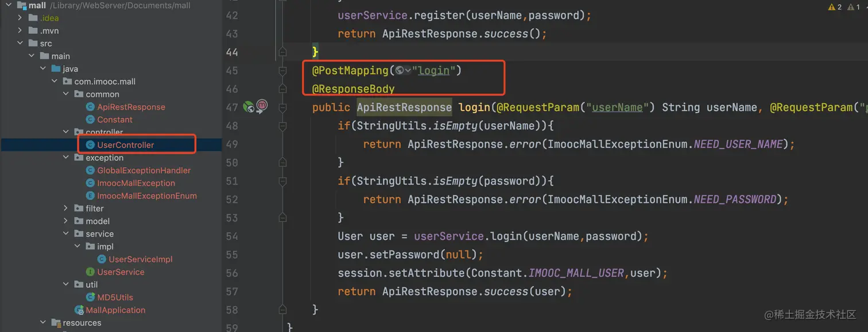
Task: Toggle the fold end marker on line 50
Action: 282,162
